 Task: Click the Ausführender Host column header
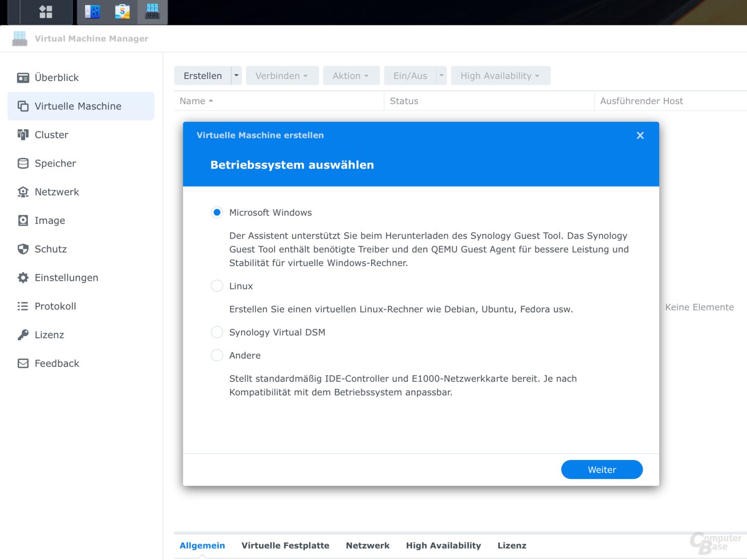tap(671, 101)
